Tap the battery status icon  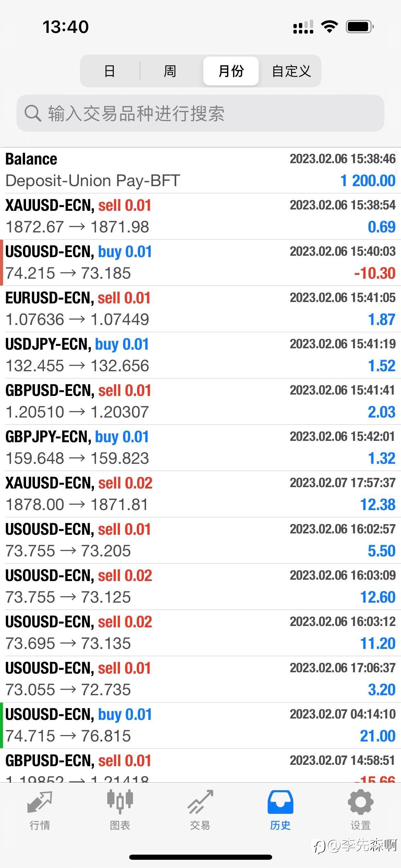(360, 27)
